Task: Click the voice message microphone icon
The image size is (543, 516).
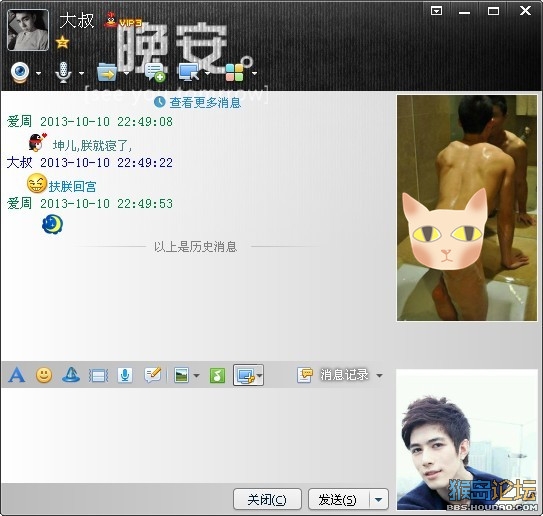Action: 125,375
